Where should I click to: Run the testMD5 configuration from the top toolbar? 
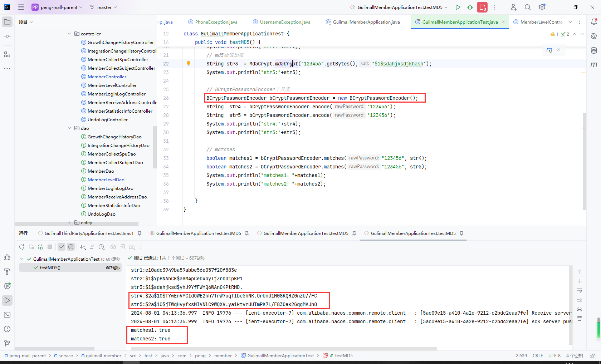coord(458,7)
